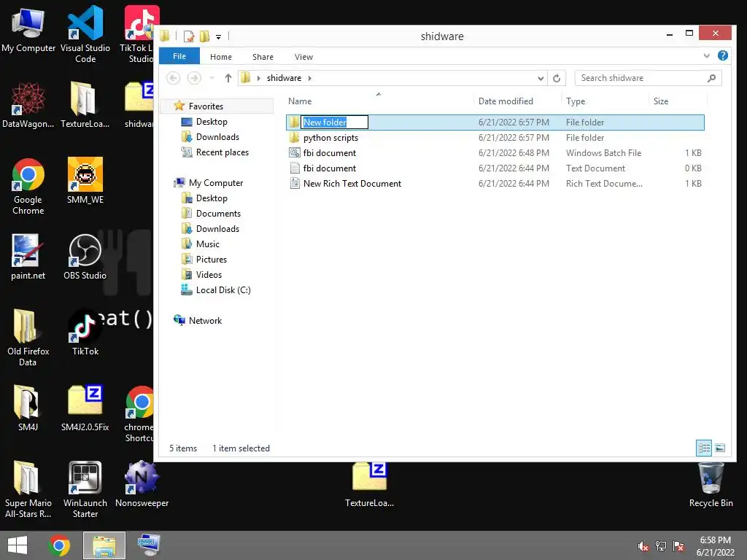Click muted volume tray icon
This screenshot has width=747, height=560.
point(643,546)
